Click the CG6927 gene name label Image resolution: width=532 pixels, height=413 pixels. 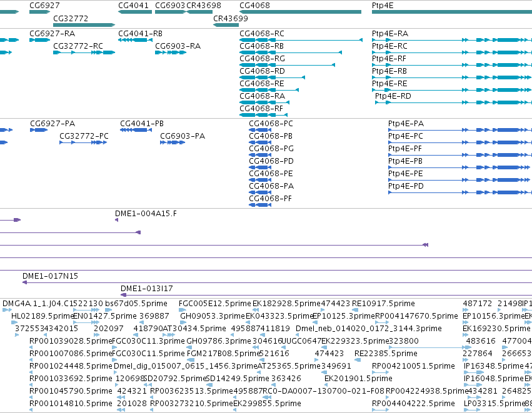(x=44, y=6)
